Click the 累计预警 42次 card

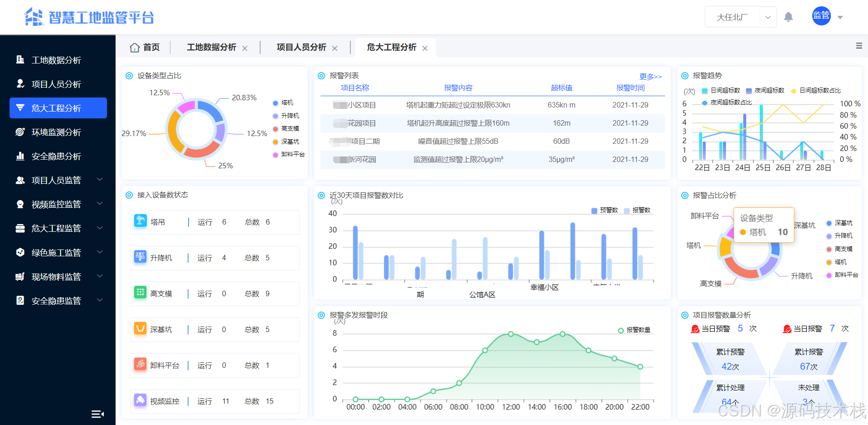[730, 359]
